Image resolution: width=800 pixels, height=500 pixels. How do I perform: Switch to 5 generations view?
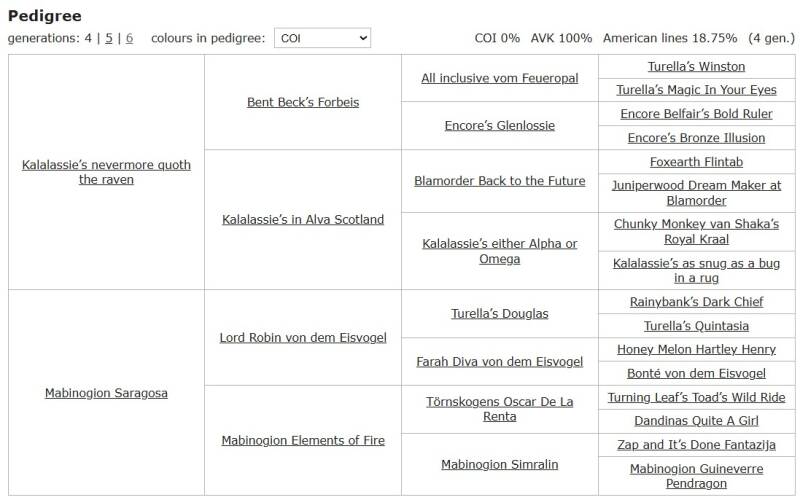[x=109, y=38]
